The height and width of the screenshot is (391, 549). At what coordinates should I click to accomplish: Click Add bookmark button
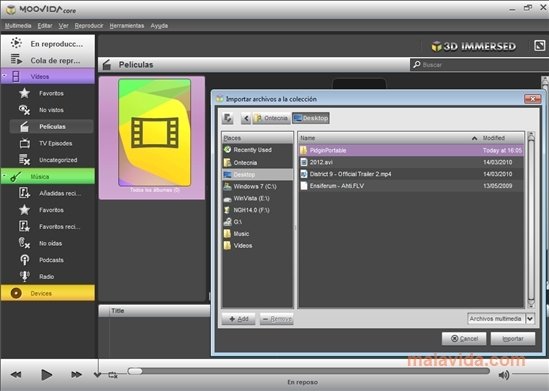(239, 319)
